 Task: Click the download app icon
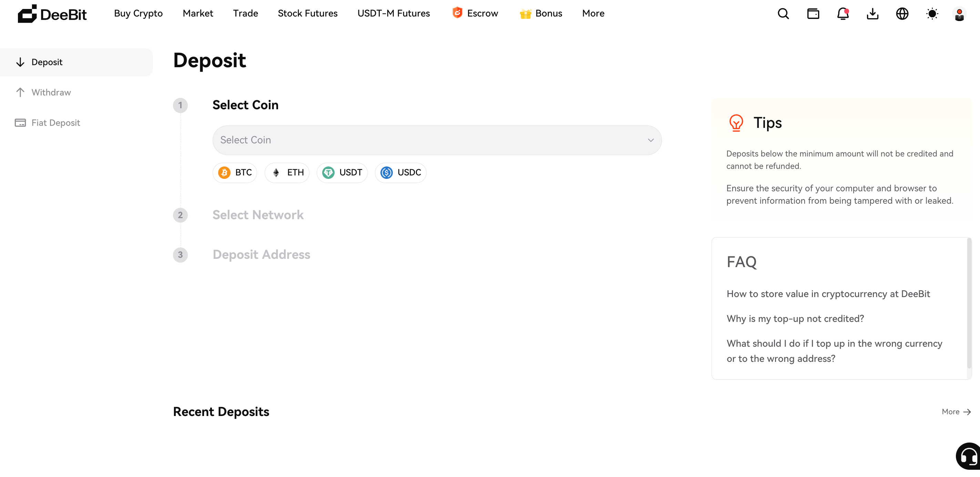[872, 14]
